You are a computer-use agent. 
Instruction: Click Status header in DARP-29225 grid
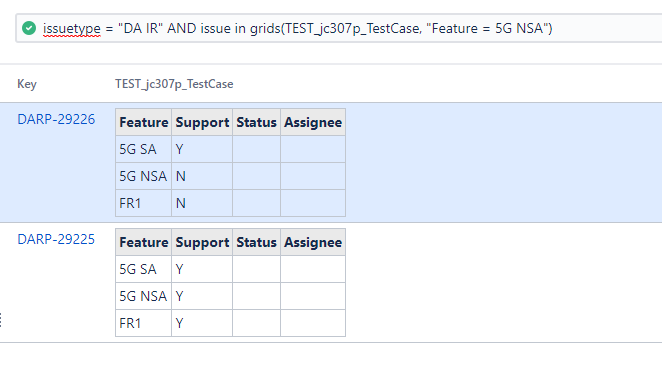tap(256, 242)
